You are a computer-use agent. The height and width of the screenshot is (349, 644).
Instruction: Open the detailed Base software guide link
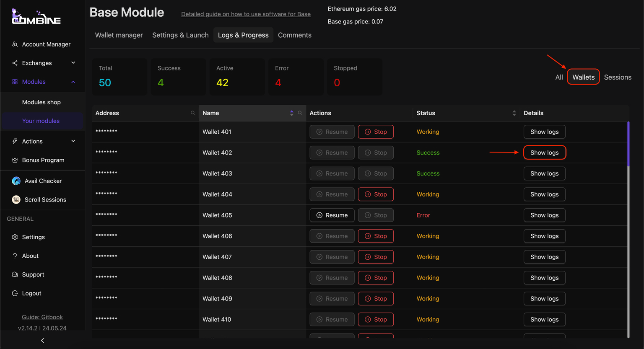click(246, 14)
